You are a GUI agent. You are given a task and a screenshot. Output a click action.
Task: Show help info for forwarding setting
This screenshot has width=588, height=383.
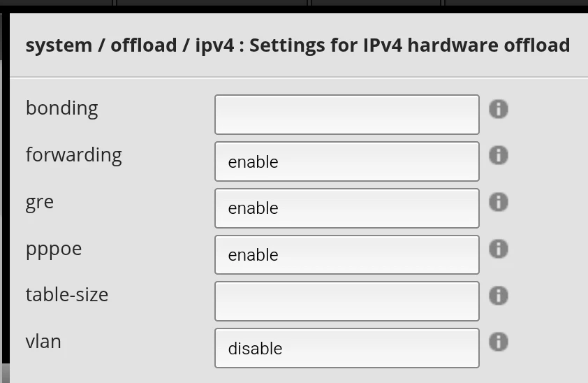498,155
